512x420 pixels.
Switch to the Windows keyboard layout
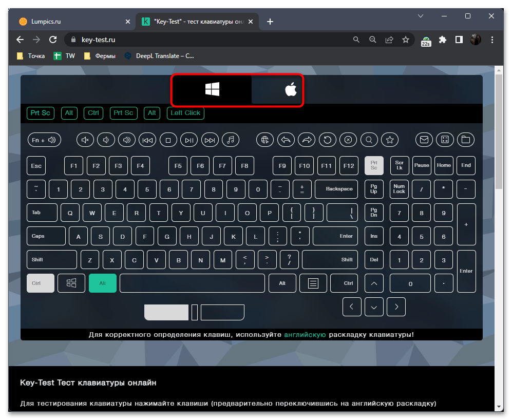tap(212, 89)
